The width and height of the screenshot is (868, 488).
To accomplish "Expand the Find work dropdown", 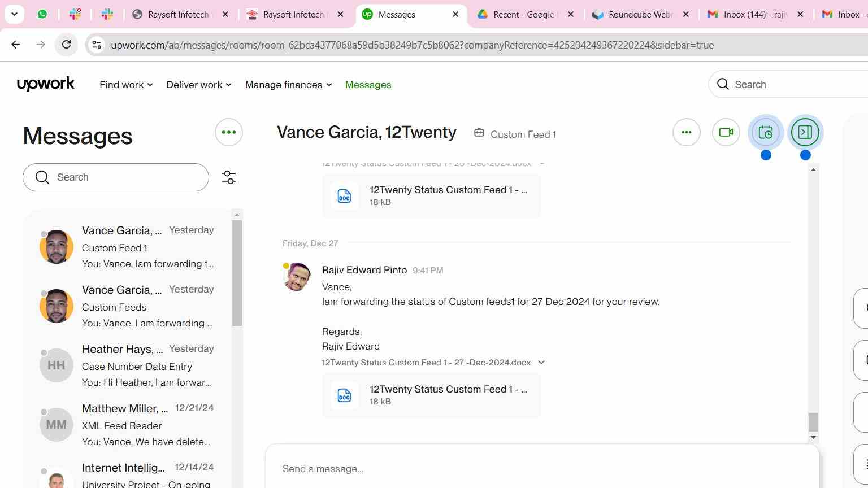I will pos(126,85).
